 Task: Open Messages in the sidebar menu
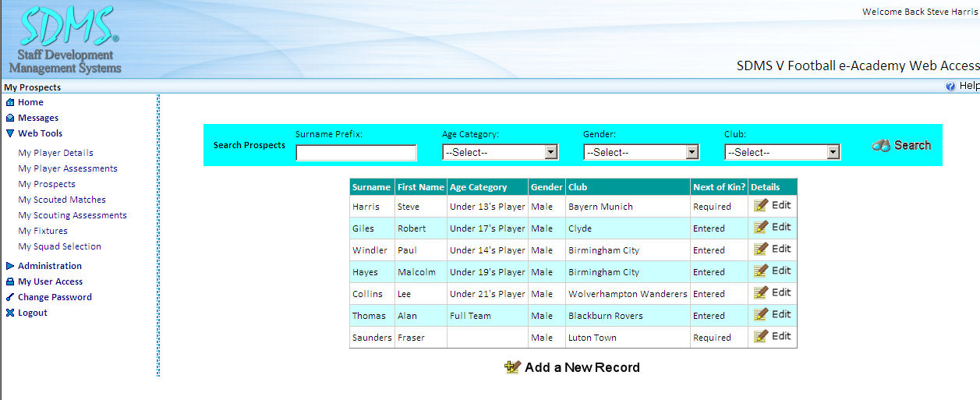(38, 118)
